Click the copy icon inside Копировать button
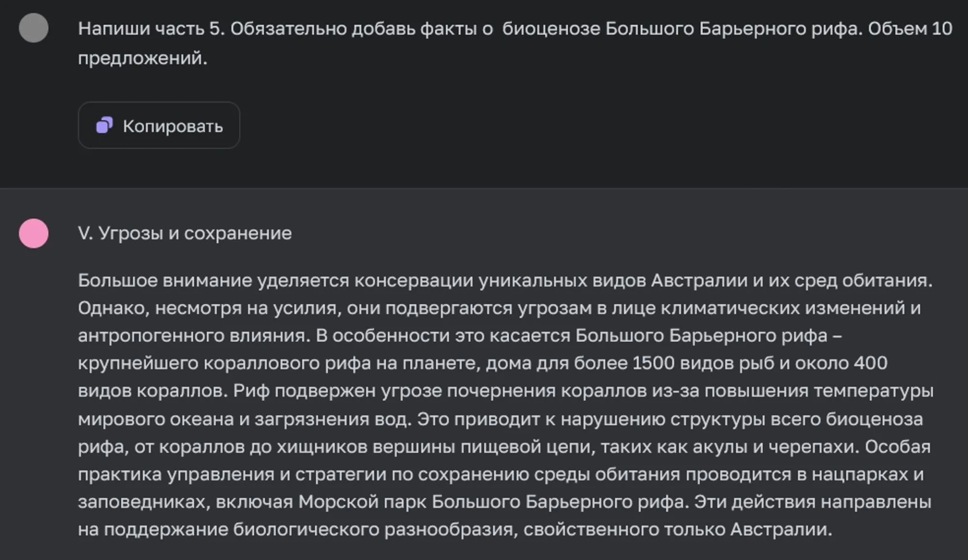 click(x=104, y=125)
